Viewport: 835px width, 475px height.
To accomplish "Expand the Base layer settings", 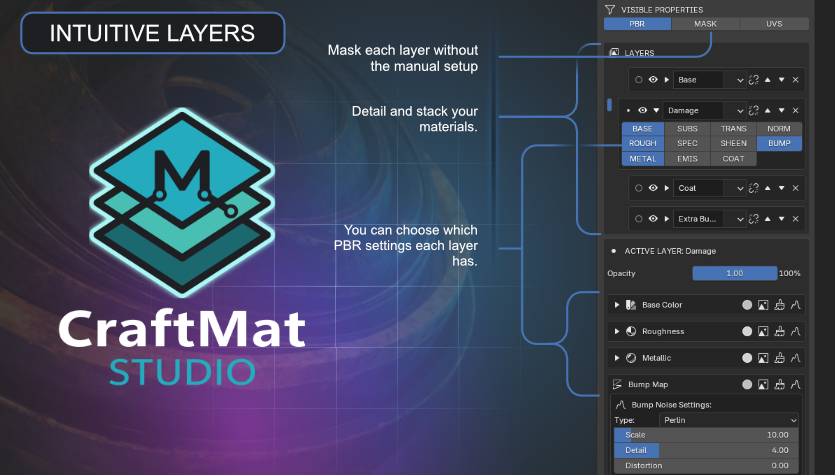I will 667,80.
